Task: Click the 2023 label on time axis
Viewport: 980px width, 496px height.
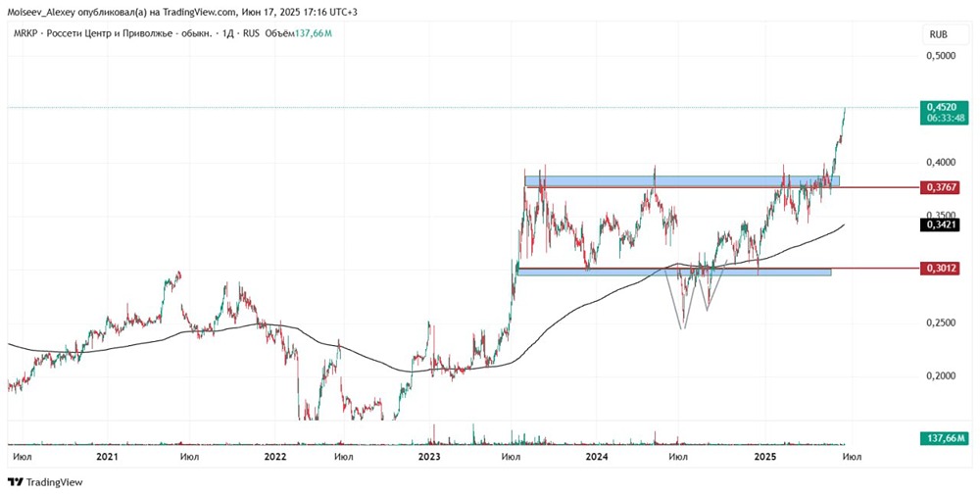Action: [x=429, y=457]
